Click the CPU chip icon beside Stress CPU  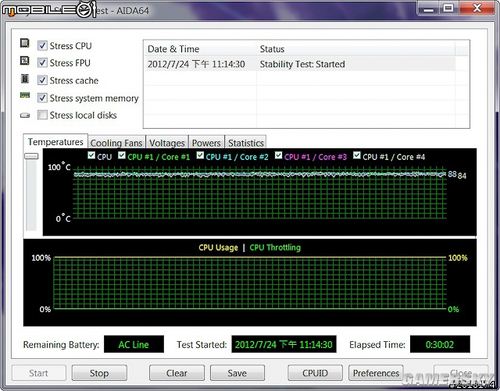coord(25,43)
